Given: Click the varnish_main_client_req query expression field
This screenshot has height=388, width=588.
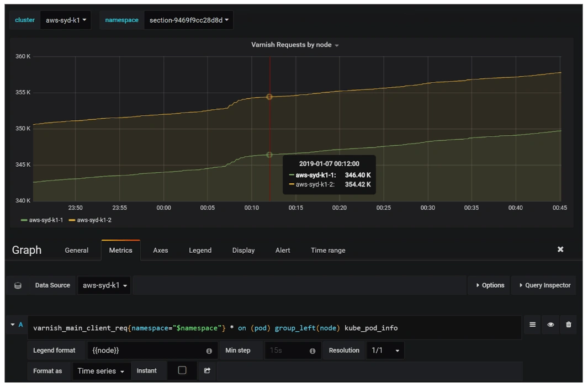Looking at the screenshot, I should (274, 328).
